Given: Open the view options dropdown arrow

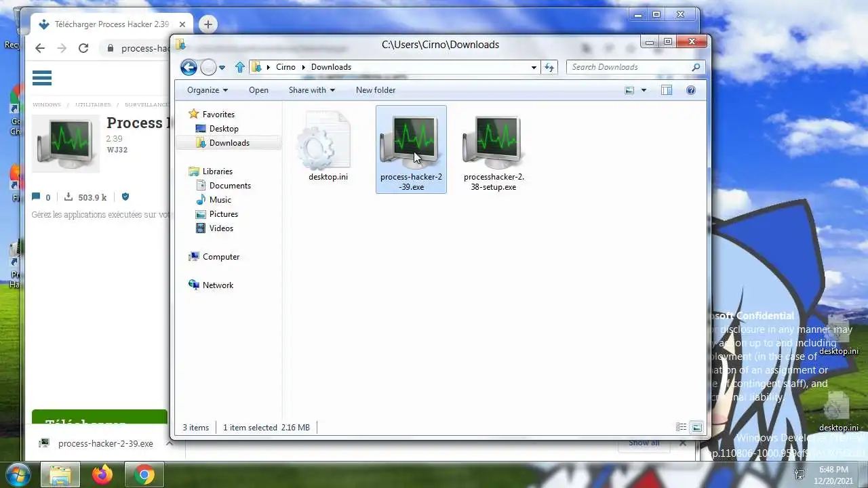Looking at the screenshot, I should (644, 90).
